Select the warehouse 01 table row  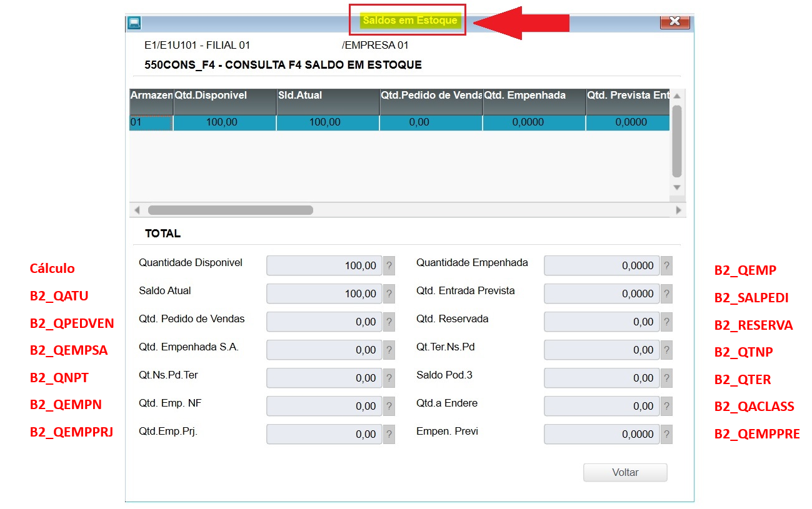(x=399, y=122)
